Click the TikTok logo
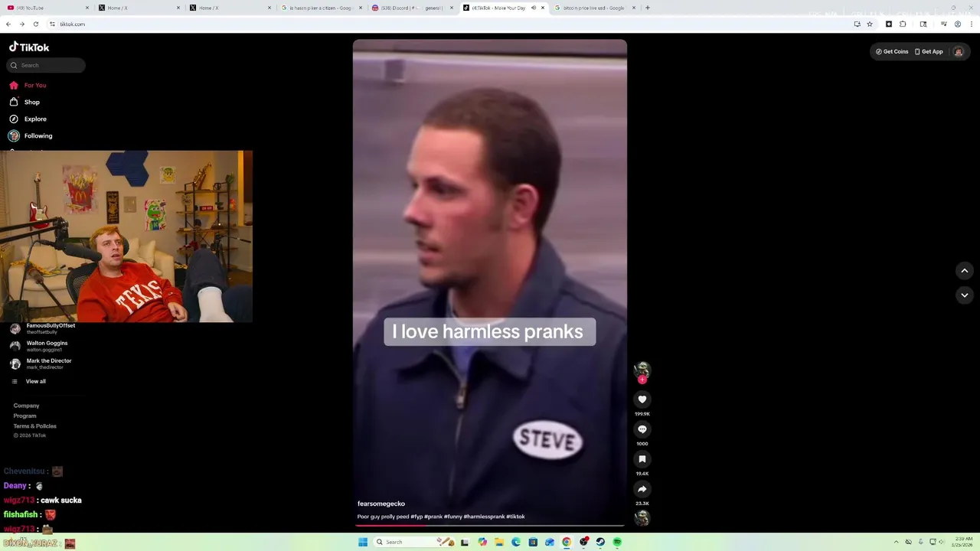980x551 pixels. (29, 47)
